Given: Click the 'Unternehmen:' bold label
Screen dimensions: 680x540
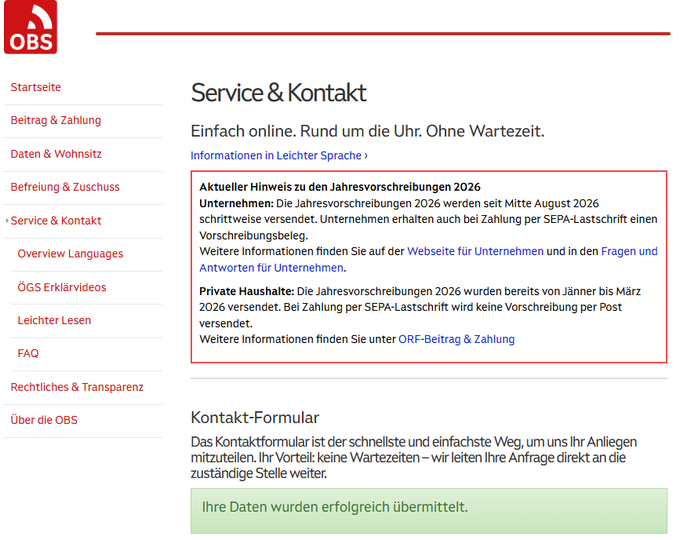Looking at the screenshot, I should (x=236, y=203).
